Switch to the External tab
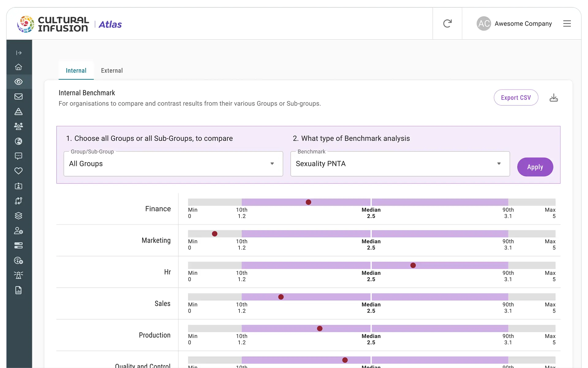The height and width of the screenshot is (368, 588). 112,70
